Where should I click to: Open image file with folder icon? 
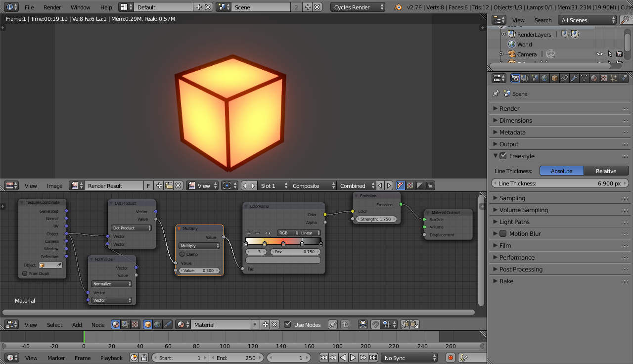169,185
